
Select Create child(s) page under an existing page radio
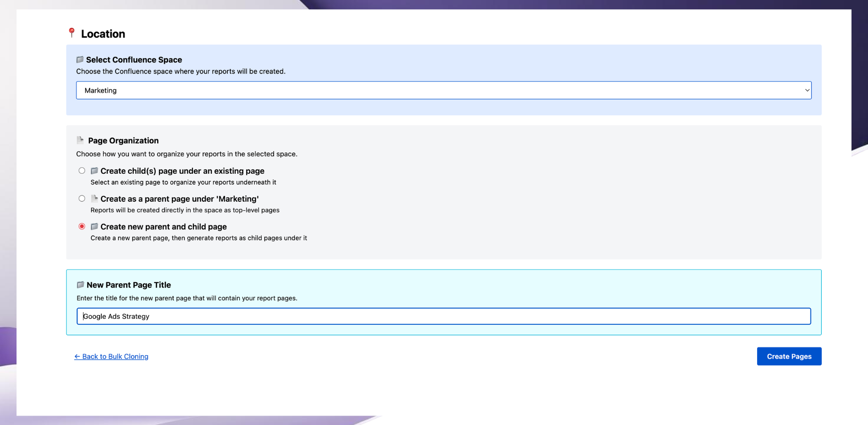point(82,170)
